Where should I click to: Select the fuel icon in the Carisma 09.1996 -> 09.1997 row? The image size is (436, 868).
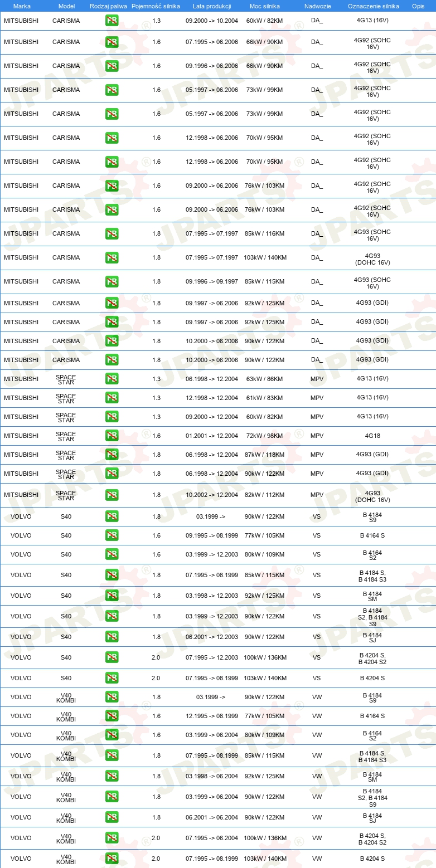[112, 281]
